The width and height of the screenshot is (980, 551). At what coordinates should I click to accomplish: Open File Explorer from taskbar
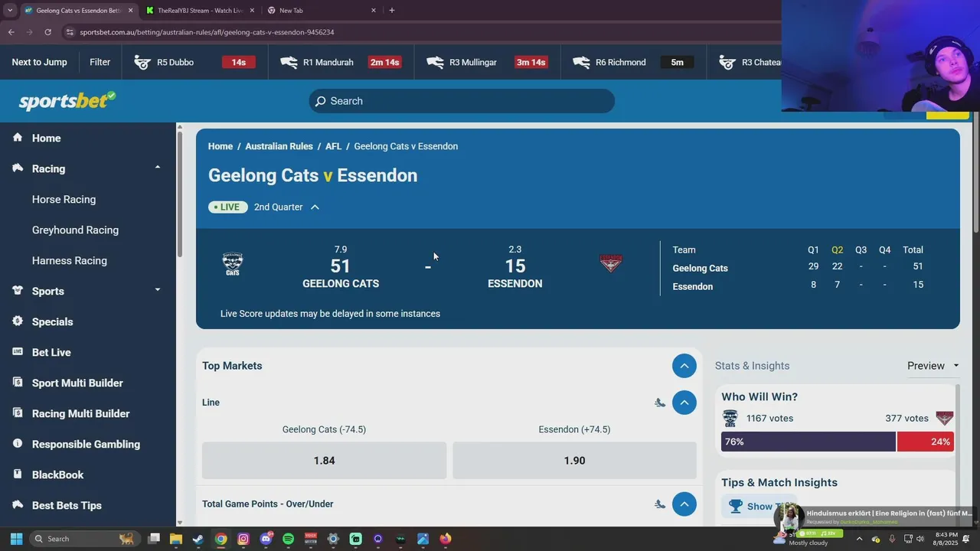pos(176,539)
